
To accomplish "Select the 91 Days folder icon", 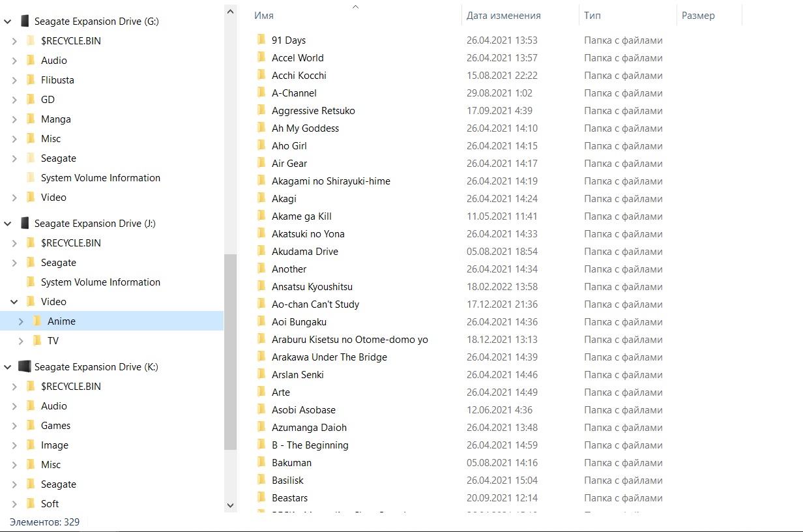I will coord(261,40).
